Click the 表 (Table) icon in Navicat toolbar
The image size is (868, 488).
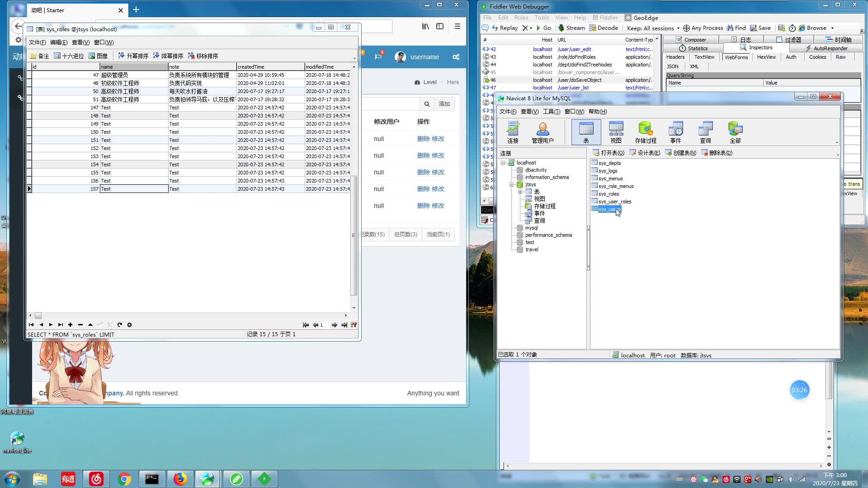tap(587, 131)
